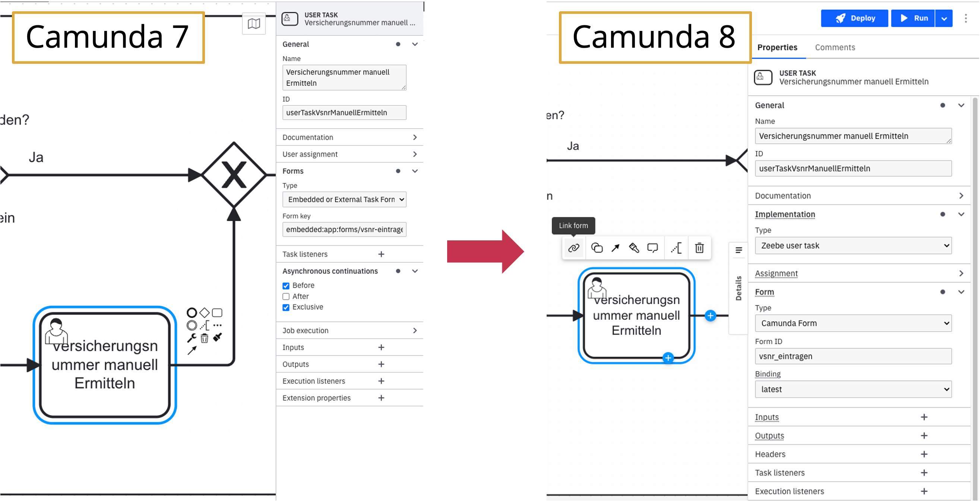
Task: Click the Deploy button in Camunda 8
Action: click(x=854, y=18)
